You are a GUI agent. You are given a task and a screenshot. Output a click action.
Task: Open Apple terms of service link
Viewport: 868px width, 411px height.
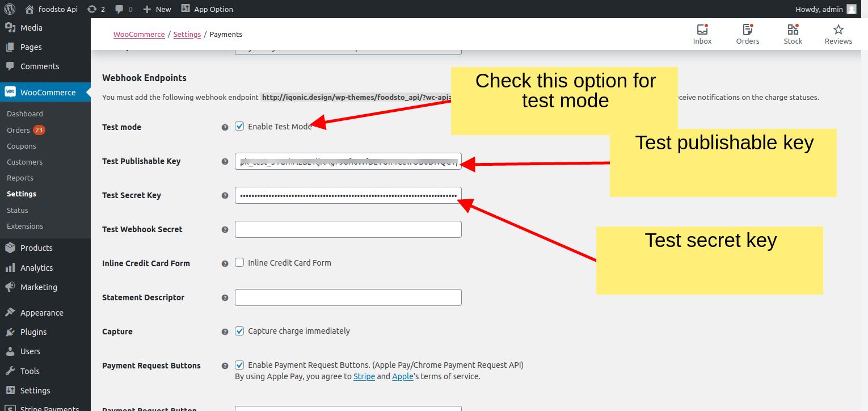(x=403, y=376)
